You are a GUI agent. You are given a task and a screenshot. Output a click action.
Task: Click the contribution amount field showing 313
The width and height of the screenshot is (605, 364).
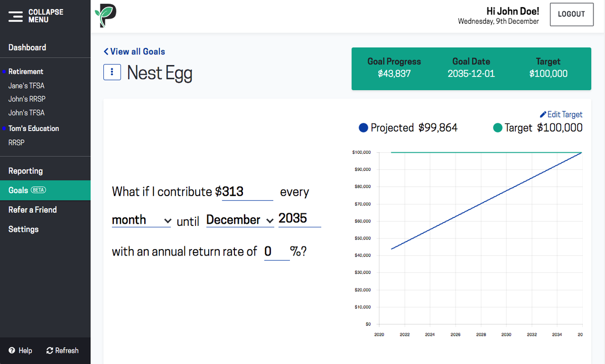pyautogui.click(x=248, y=192)
